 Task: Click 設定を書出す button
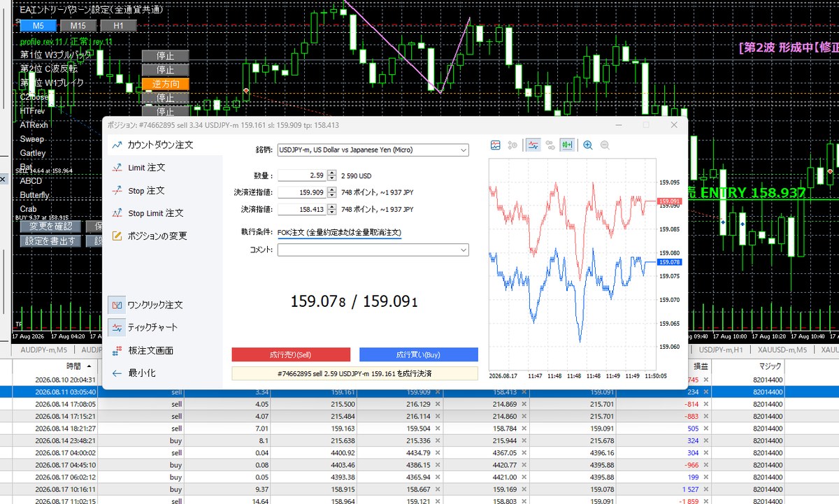51,241
